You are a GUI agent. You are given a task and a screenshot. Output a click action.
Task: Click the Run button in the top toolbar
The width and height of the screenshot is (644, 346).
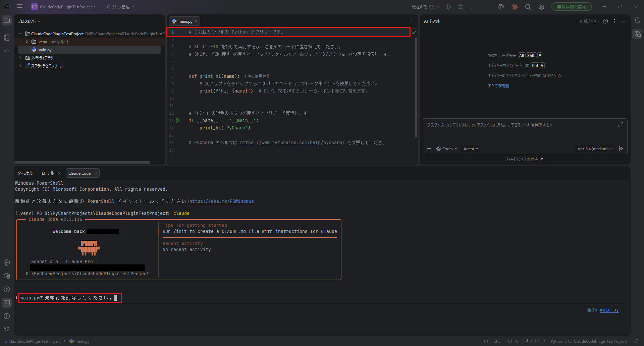point(449,7)
